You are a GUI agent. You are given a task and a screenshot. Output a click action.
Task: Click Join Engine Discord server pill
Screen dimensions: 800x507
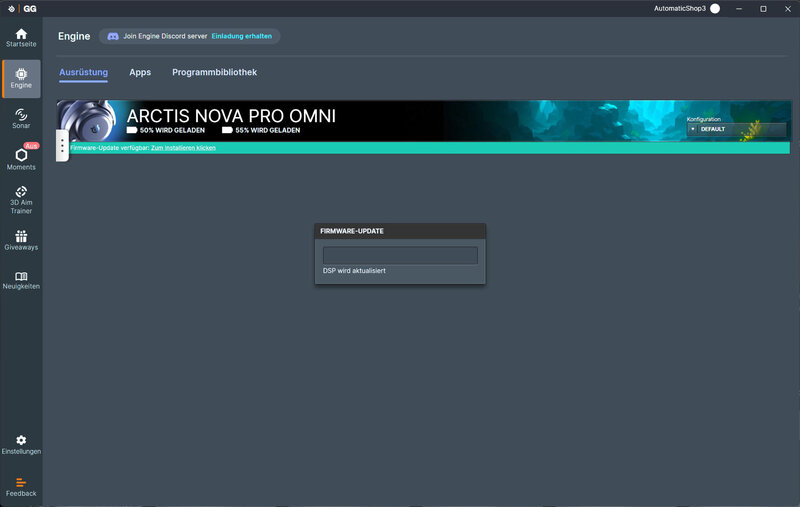coord(189,36)
